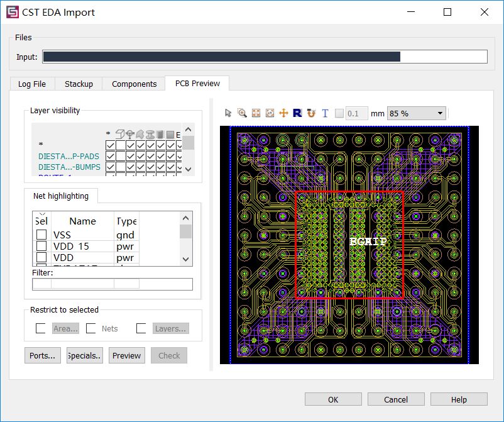Click the VDD 15 net name
This screenshot has width=504, height=422.
pyautogui.click(x=71, y=246)
